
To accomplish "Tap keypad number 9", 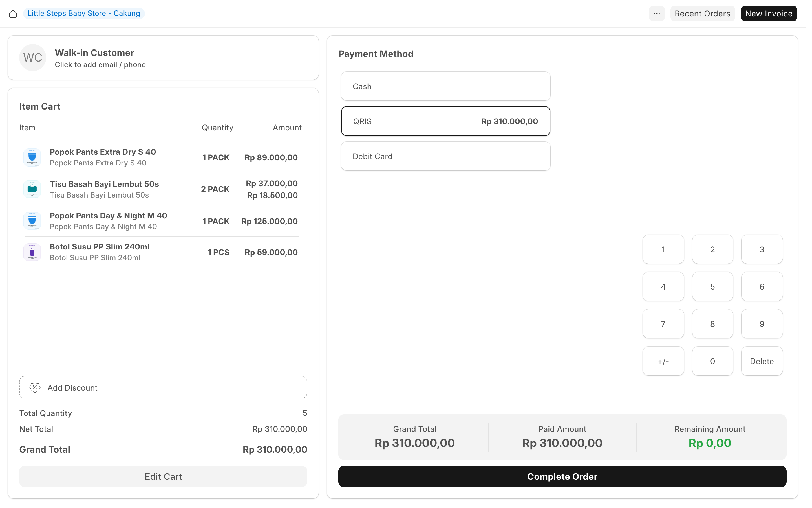I will (x=762, y=324).
